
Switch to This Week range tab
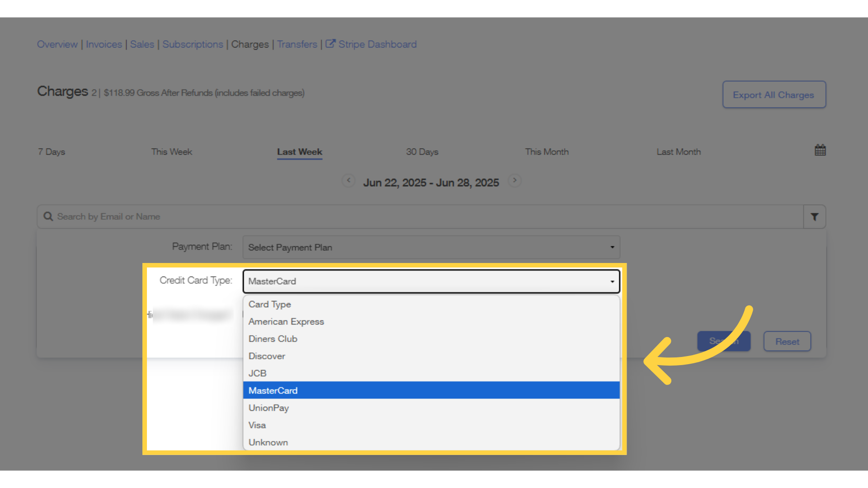coord(172,152)
